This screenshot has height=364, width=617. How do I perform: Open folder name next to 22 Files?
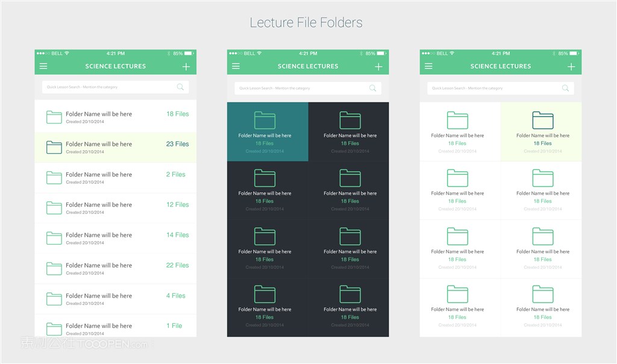coord(99,265)
